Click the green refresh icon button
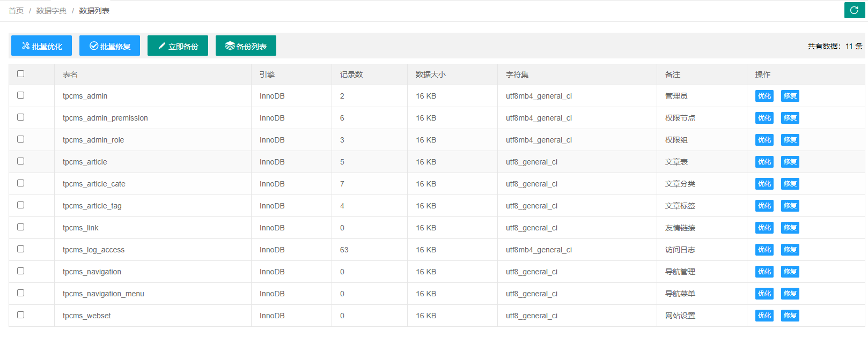 point(854,10)
